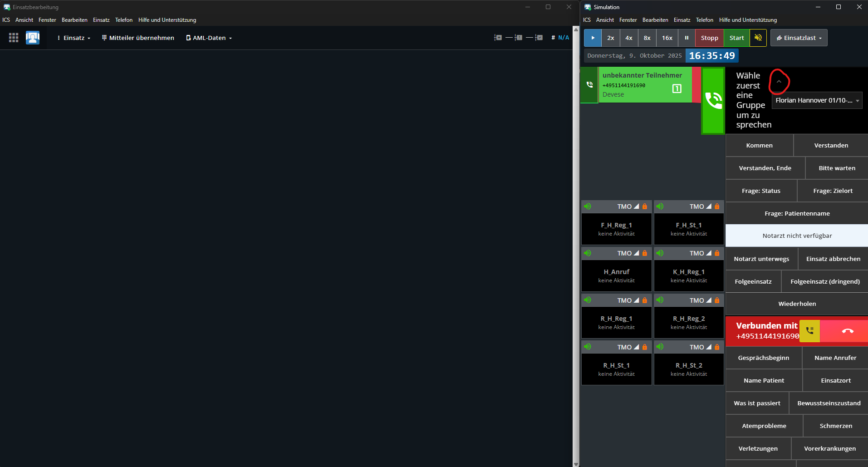Click the numbered badge on unbekannter Teilnehmer
Screen dimensions: 868x467
click(677, 88)
